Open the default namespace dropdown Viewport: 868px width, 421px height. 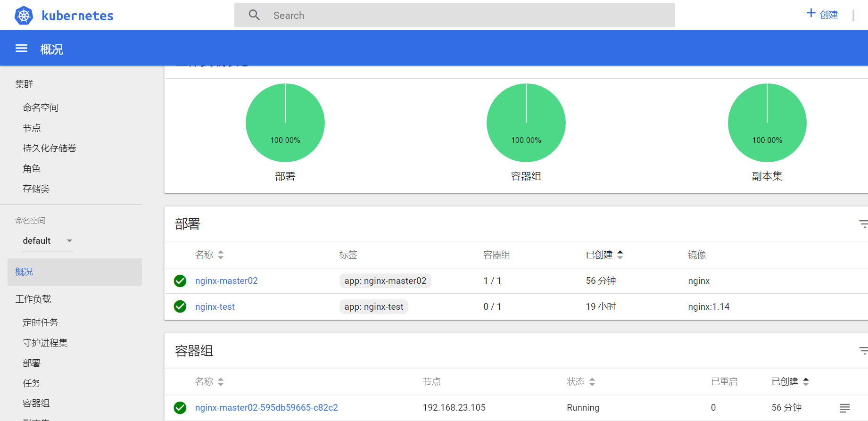(48, 241)
